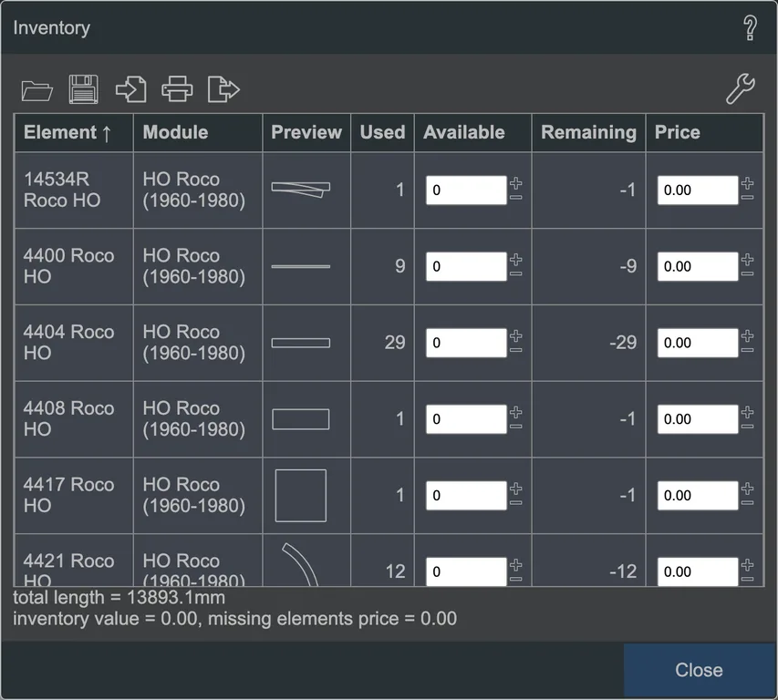Increase price for 14534R Roco HO
The image size is (778, 700).
point(748,183)
